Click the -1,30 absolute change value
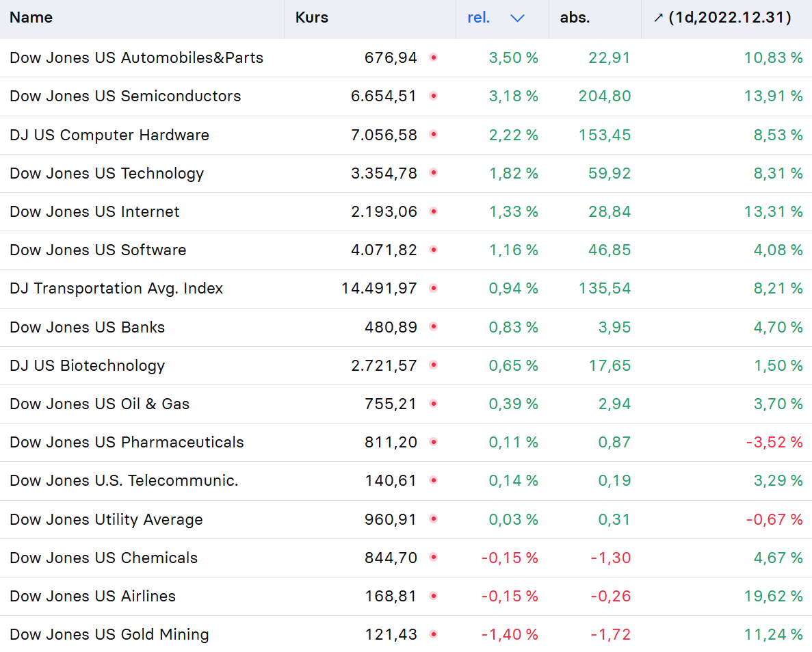The image size is (812, 652). pos(611,558)
